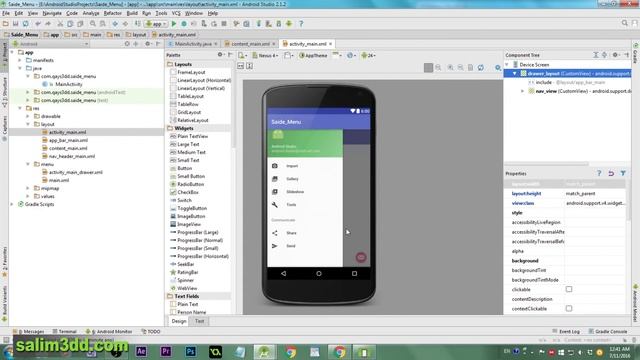
Task: Expand the manifests folder
Action: point(20,60)
